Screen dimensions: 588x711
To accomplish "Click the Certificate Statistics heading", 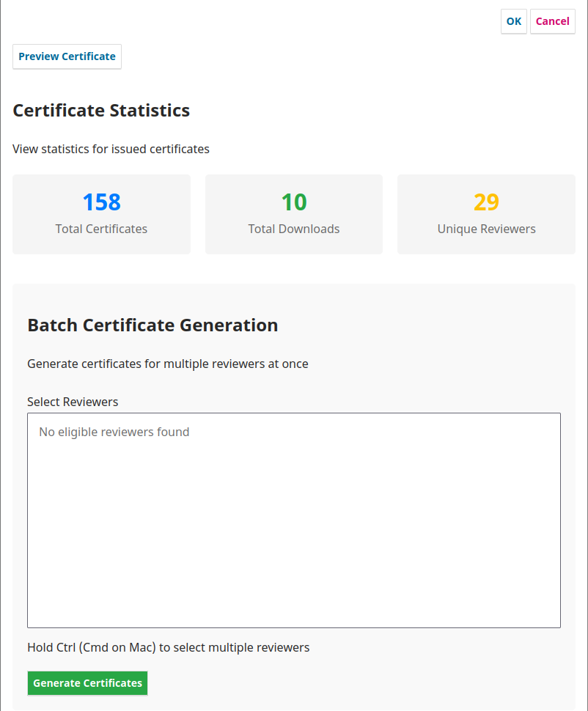I will [x=101, y=111].
